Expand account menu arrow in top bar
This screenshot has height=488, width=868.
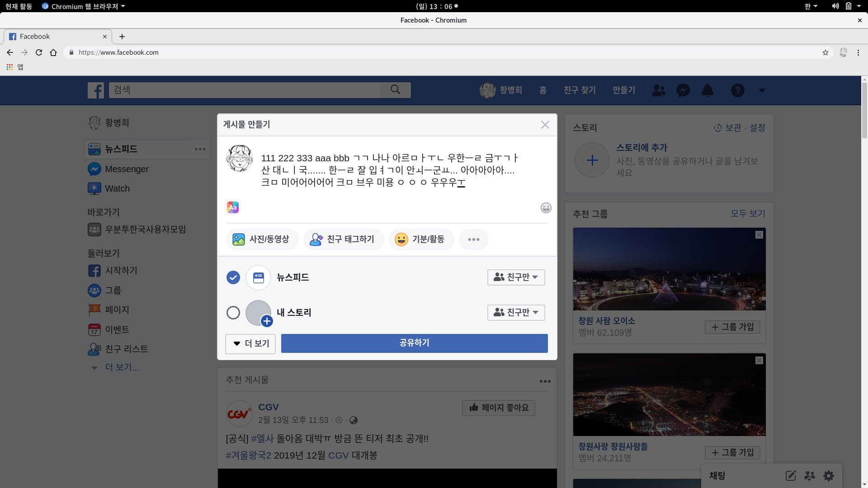click(x=762, y=90)
